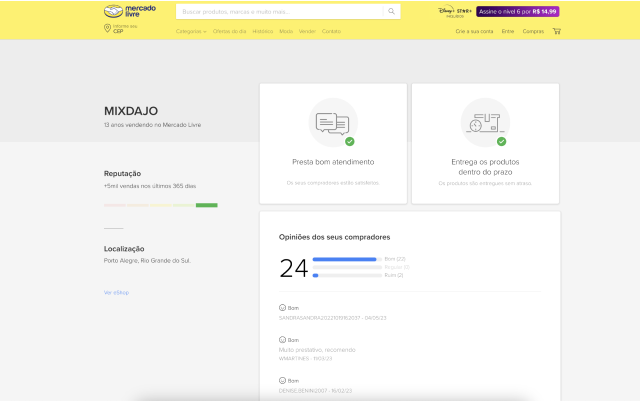This screenshot has width=640, height=401.
Task: Click the location pin CEP icon
Action: coord(107,28)
